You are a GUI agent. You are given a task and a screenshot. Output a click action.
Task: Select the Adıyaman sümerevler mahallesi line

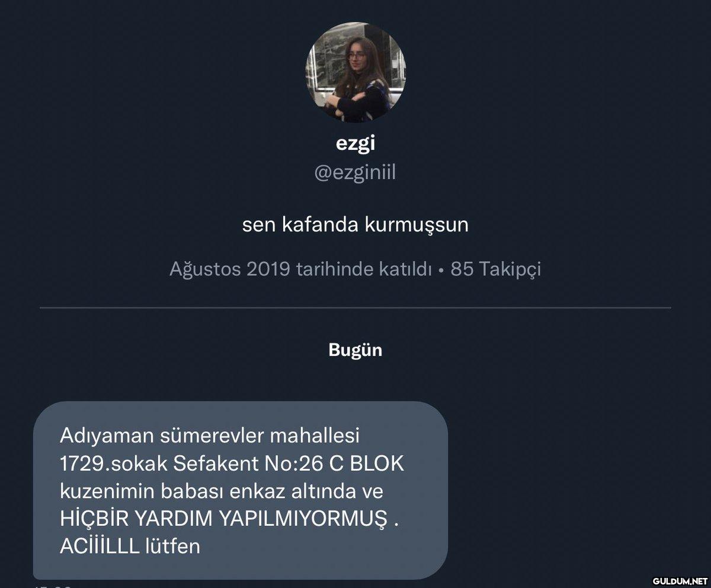click(x=210, y=436)
